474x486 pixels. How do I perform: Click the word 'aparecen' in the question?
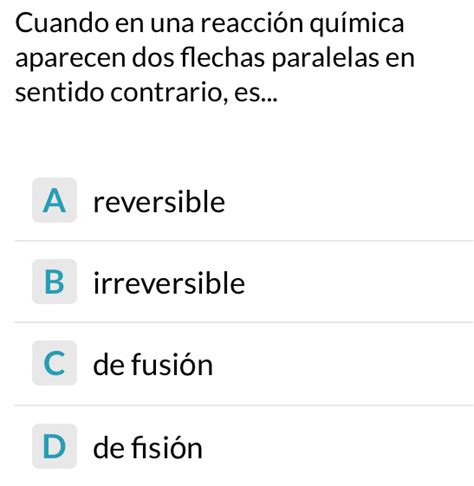(x=70, y=59)
